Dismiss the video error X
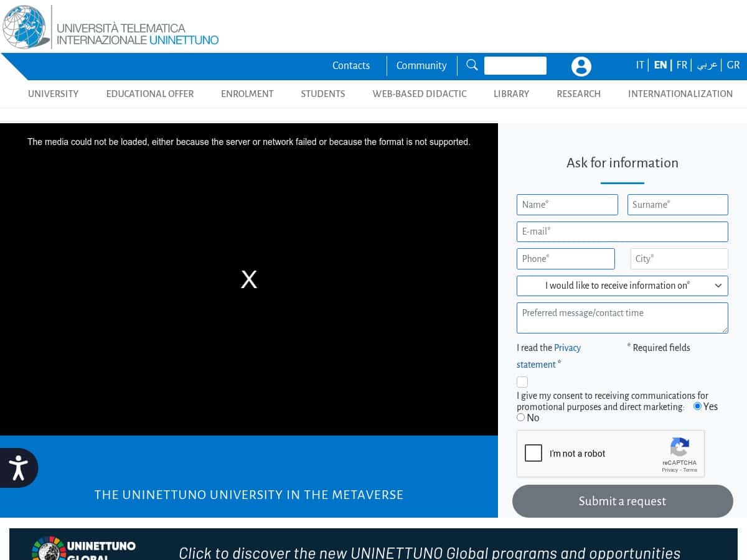 coord(249,279)
